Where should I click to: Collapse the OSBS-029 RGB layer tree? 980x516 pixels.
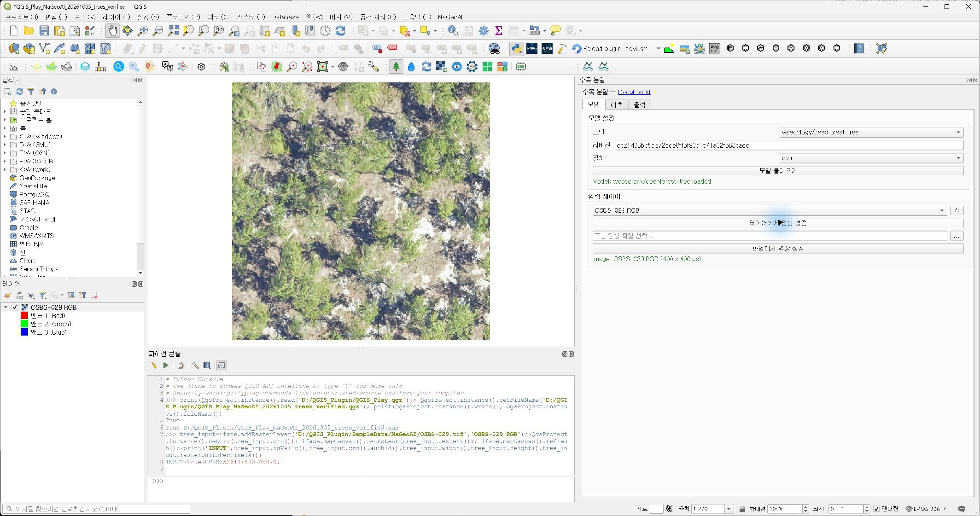pyautogui.click(x=6, y=307)
